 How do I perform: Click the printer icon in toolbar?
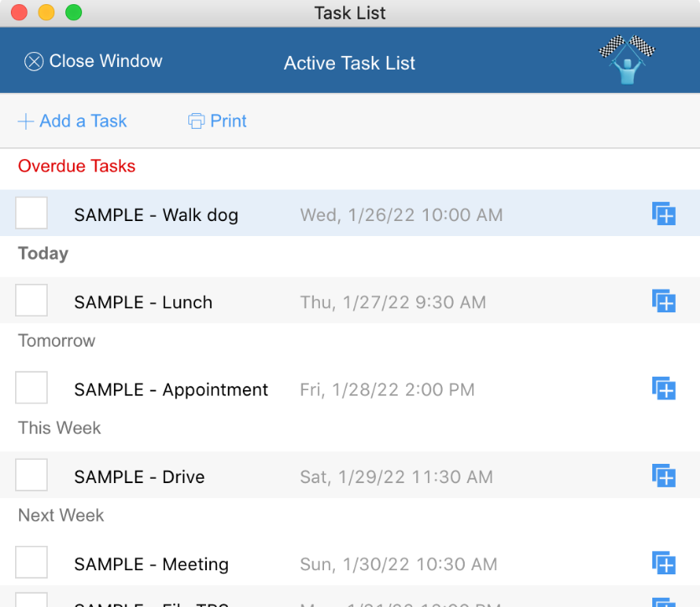[x=196, y=121]
